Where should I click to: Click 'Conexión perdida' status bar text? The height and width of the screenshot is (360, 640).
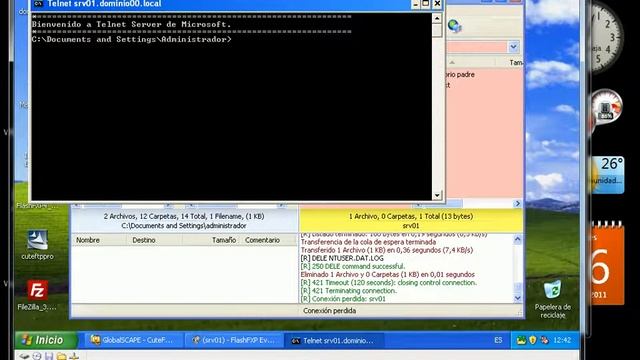(x=329, y=311)
